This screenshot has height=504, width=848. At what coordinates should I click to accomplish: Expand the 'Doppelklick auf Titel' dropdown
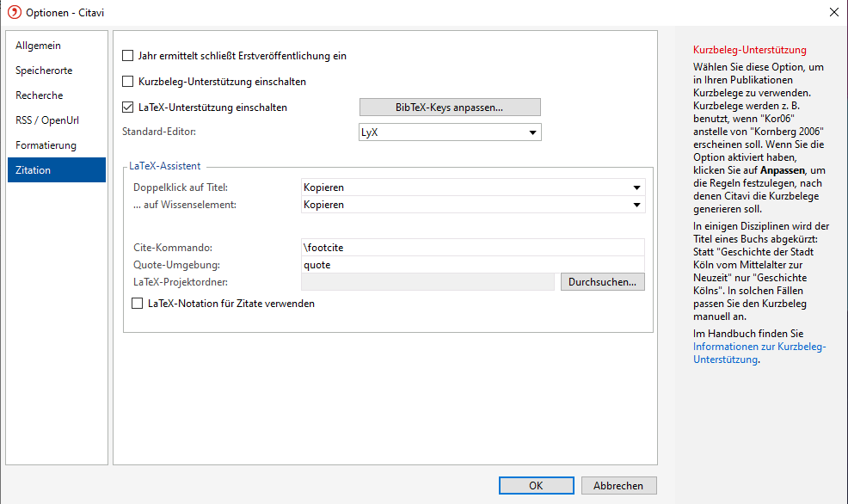click(473, 187)
